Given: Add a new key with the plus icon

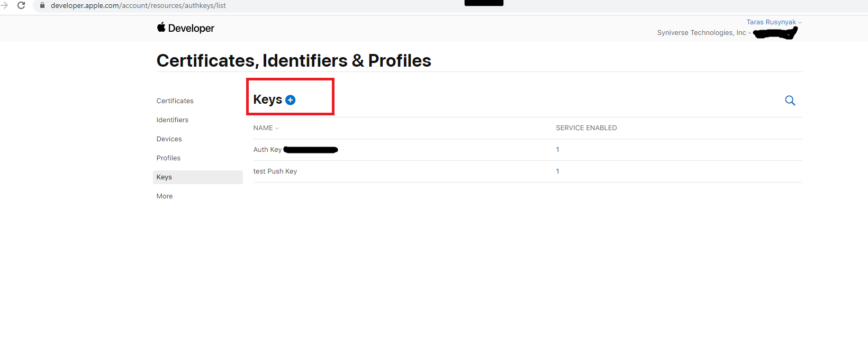Looking at the screenshot, I should [x=290, y=100].
